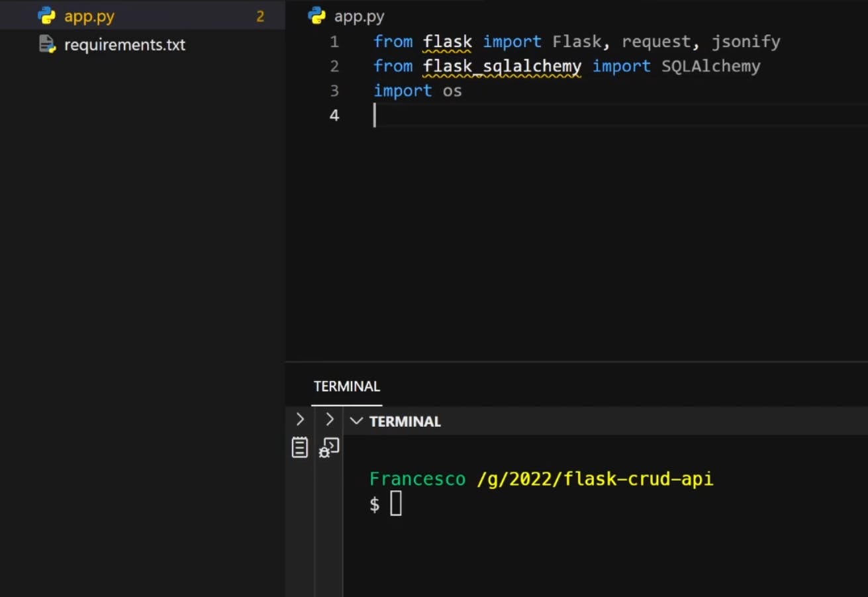Screen dimensions: 868x597
Task: Click the word request on line 1
Action: (656, 42)
